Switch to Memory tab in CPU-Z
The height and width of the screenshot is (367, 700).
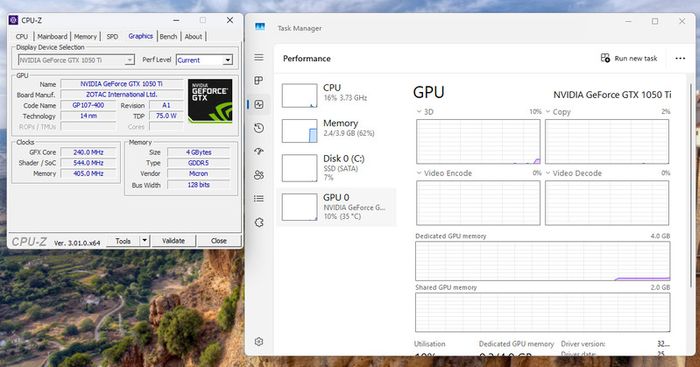click(x=85, y=37)
